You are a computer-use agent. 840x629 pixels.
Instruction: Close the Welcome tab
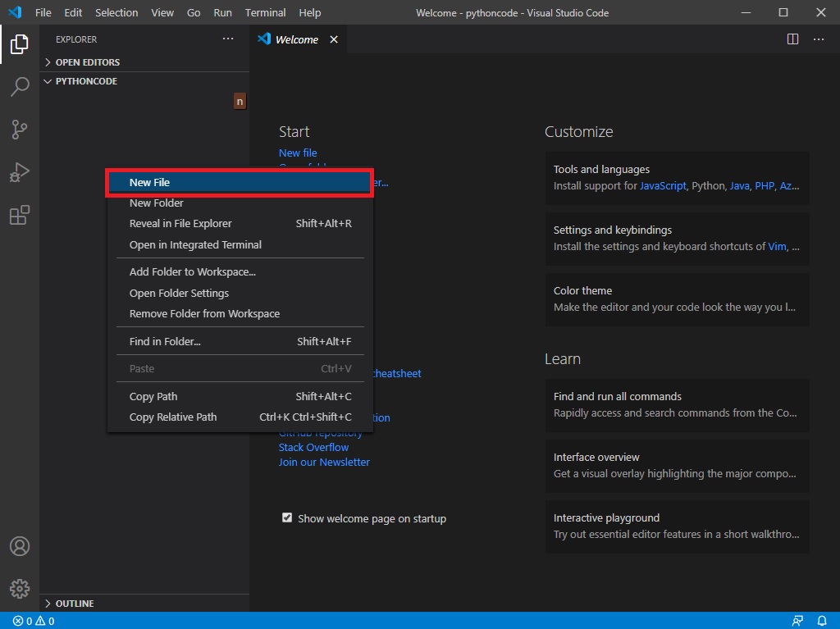[334, 39]
